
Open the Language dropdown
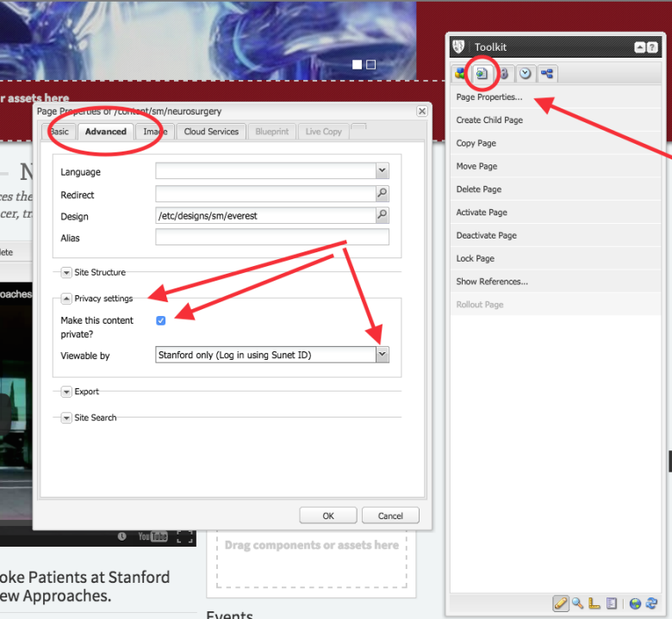(x=383, y=171)
